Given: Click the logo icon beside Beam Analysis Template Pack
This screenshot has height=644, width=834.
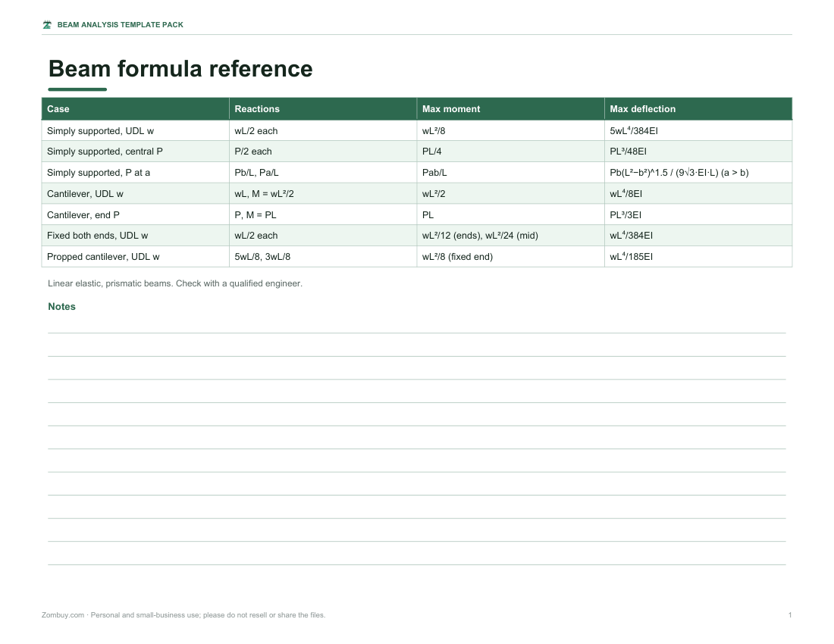Looking at the screenshot, I should pos(47,25).
